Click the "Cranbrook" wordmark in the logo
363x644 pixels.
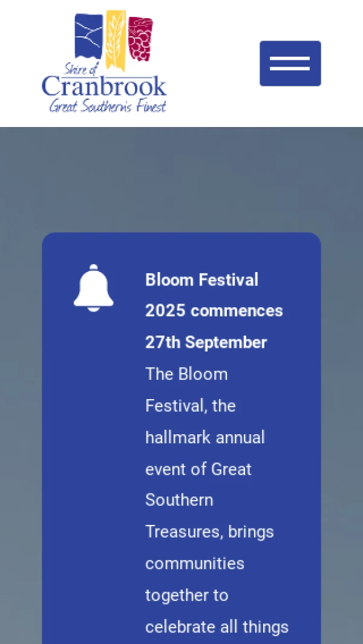104,86
